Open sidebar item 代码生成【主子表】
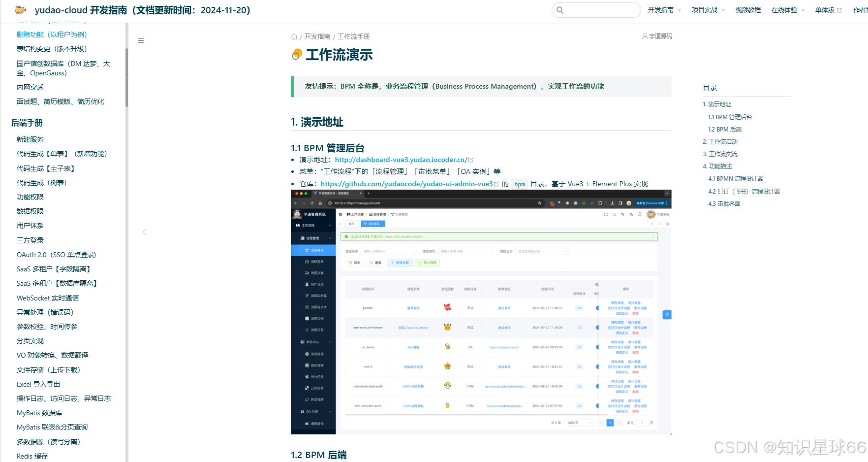The width and height of the screenshot is (868, 462). click(x=46, y=168)
